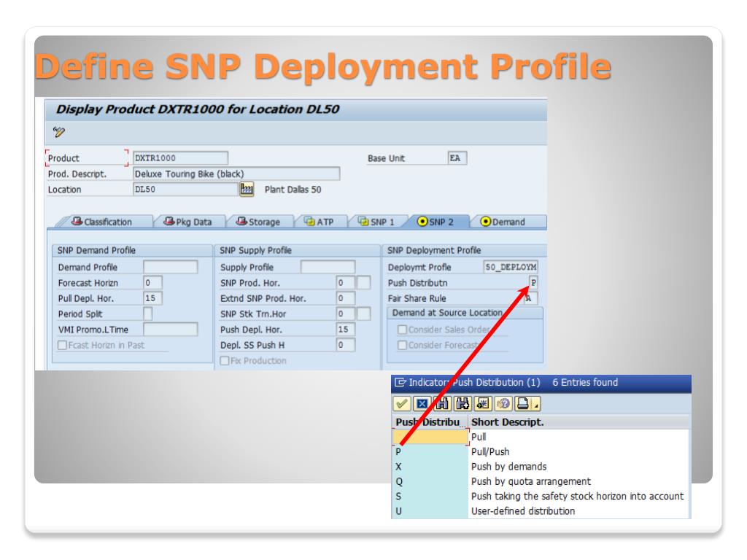
Task: Click the Push Distribu column header
Action: (430, 422)
